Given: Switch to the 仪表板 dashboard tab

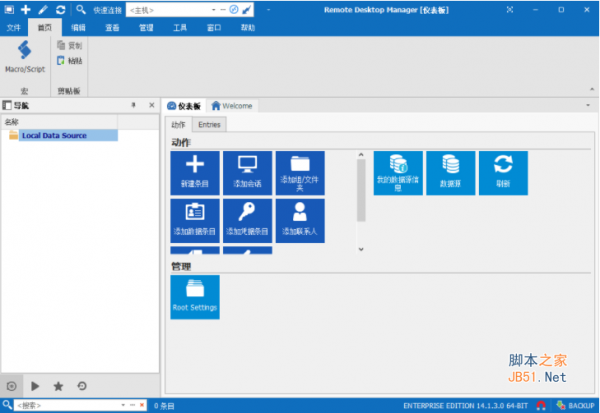Looking at the screenshot, I should (x=184, y=106).
